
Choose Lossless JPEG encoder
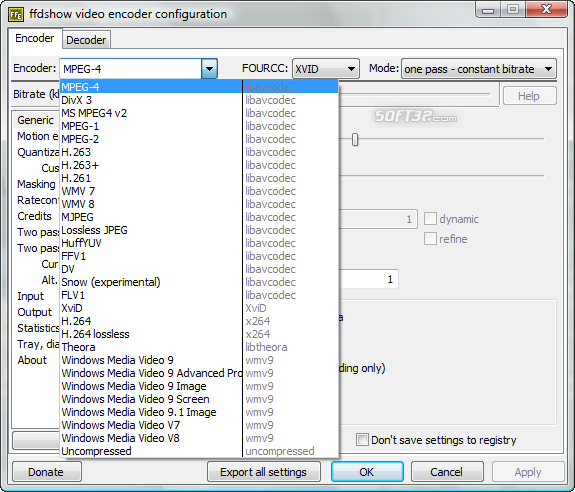coord(198,230)
